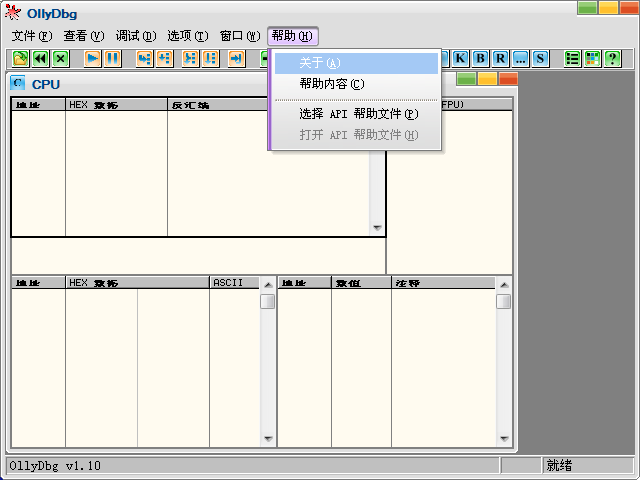Open the S source window icon
This screenshot has width=640, height=480.
click(540, 59)
